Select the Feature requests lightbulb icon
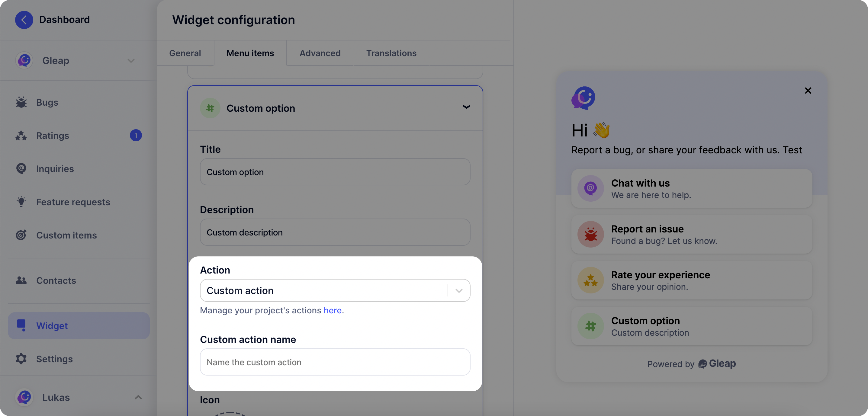 pos(21,201)
